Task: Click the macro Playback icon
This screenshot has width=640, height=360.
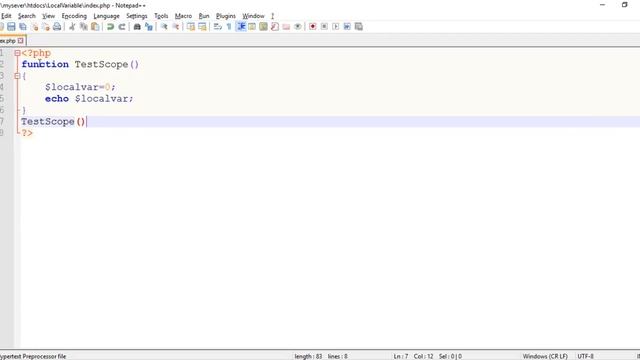Action: point(336,27)
